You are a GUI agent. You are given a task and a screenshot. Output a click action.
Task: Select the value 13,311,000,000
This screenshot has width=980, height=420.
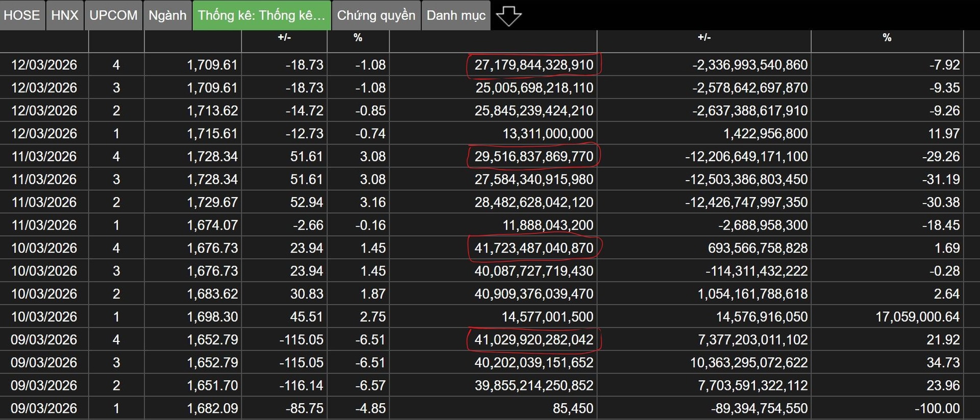548,134
